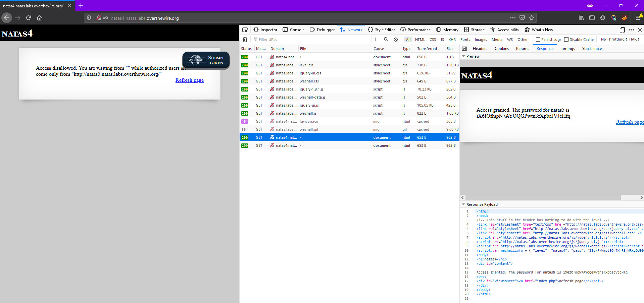The height and width of the screenshot is (303, 644).
Task: Select the favicon.ico 404 request row
Action: coord(349,121)
